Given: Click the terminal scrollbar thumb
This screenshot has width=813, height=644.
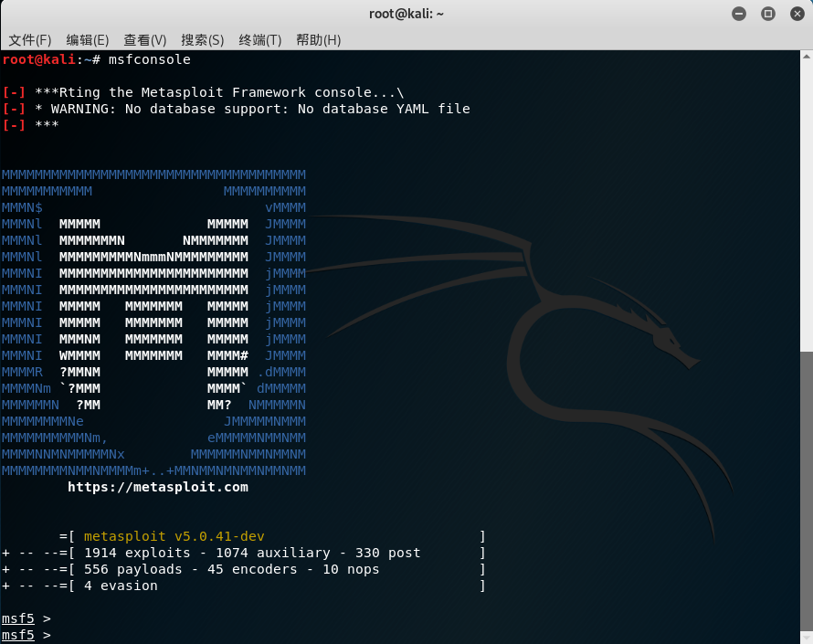Looking at the screenshot, I should coord(807,491).
